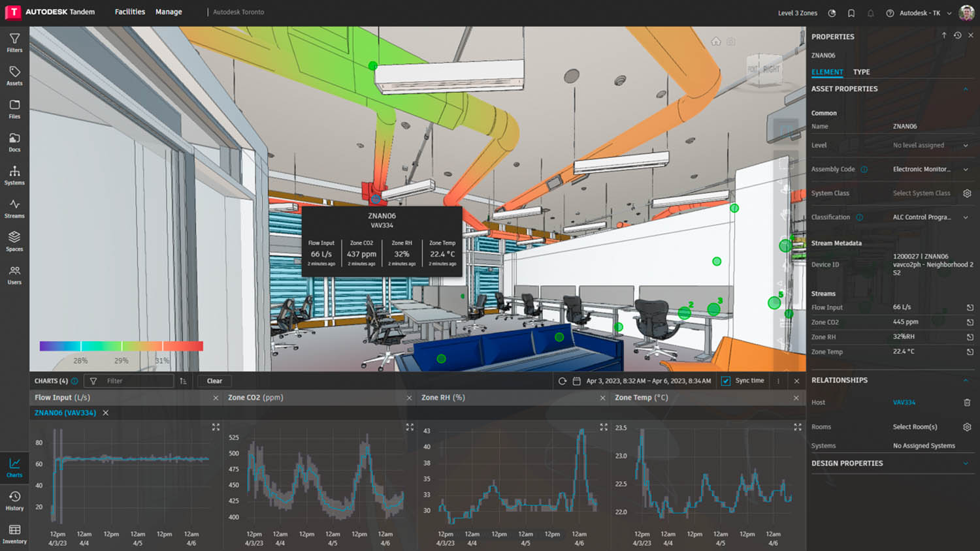Click the heatmap color legend gradient
This screenshot has height=551, width=980.
tap(121, 345)
